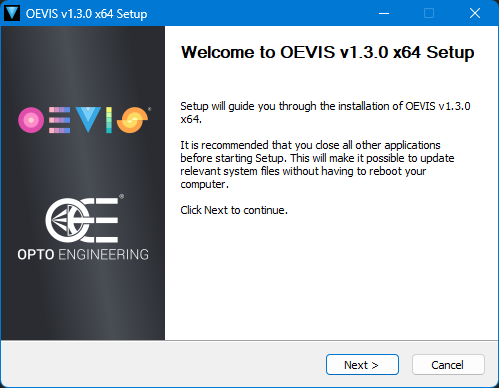
Task: Click the 'It is recommended' paragraph
Action: pyautogui.click(x=317, y=165)
